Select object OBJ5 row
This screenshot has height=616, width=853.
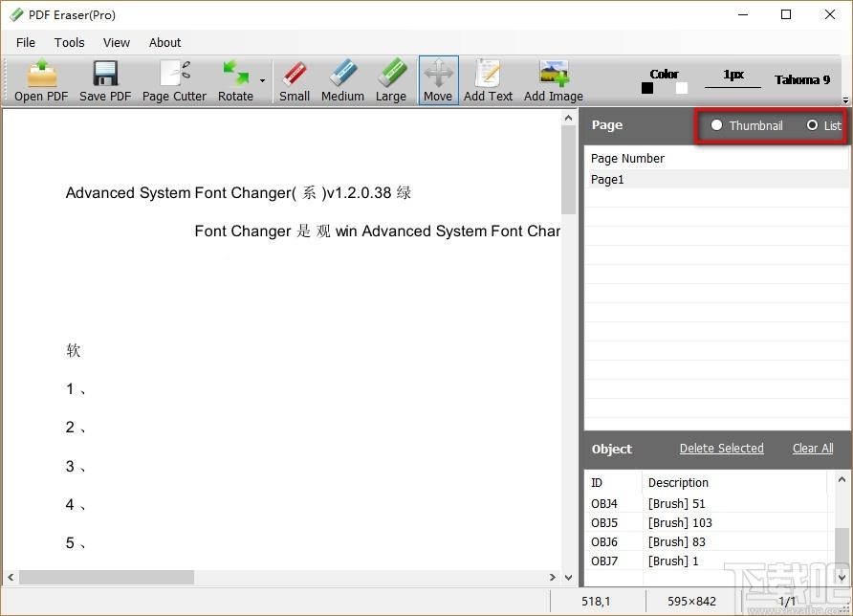(710, 523)
